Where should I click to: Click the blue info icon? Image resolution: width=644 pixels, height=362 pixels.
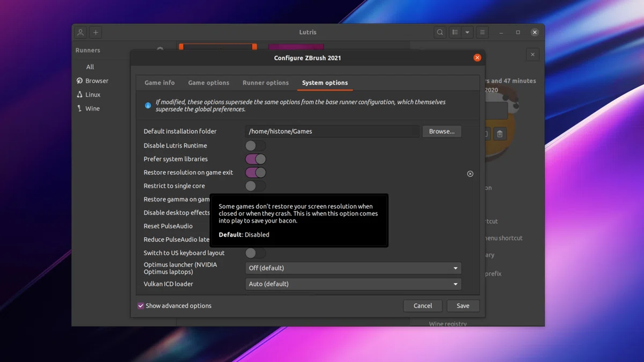point(148,105)
